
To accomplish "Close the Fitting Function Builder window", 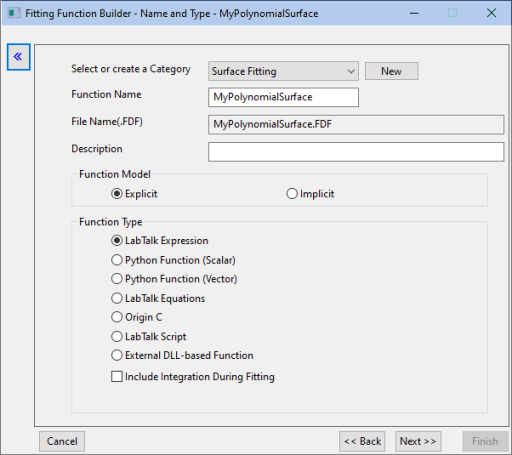I will [x=491, y=13].
